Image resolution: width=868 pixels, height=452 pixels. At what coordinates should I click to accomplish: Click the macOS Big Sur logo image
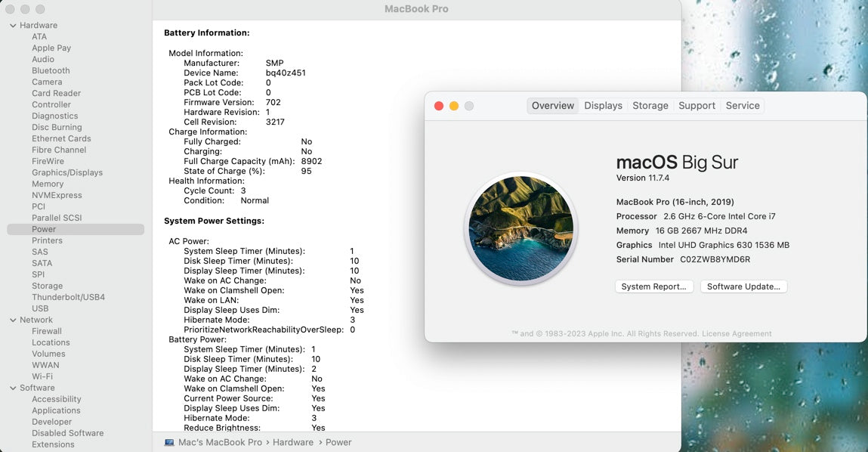point(520,228)
